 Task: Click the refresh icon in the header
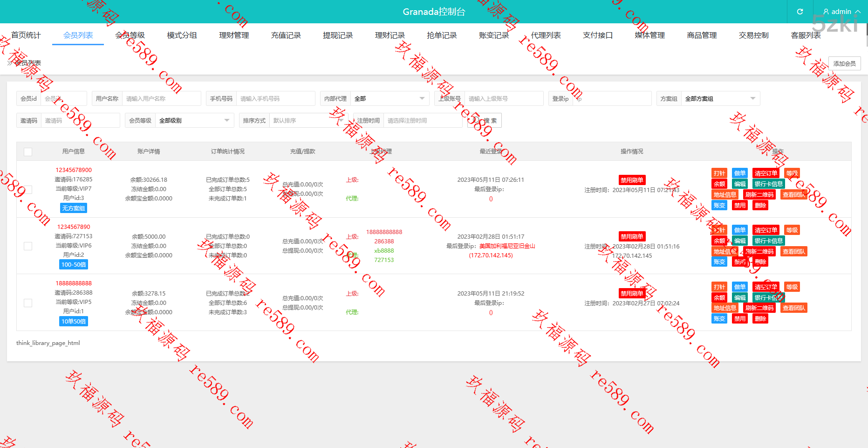[x=800, y=12]
